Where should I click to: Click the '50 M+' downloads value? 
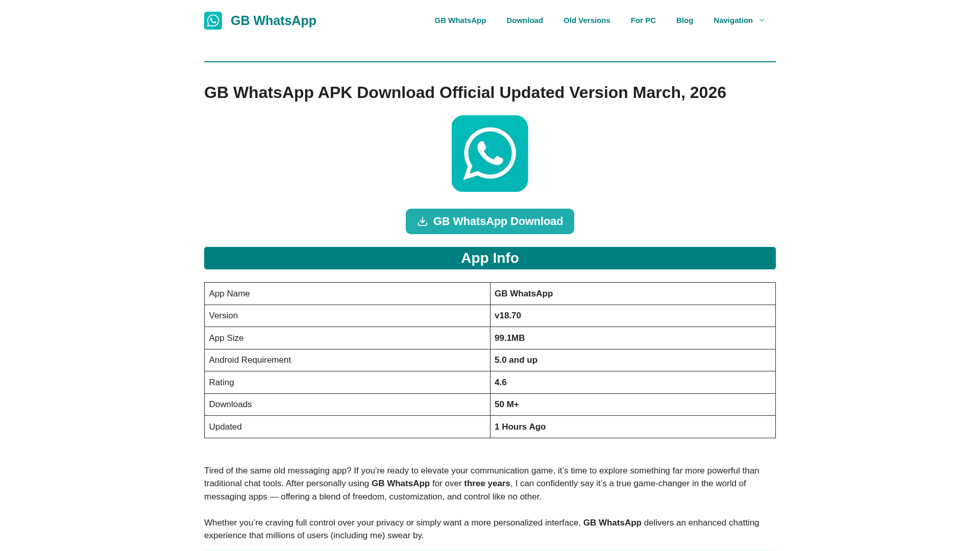pos(507,405)
